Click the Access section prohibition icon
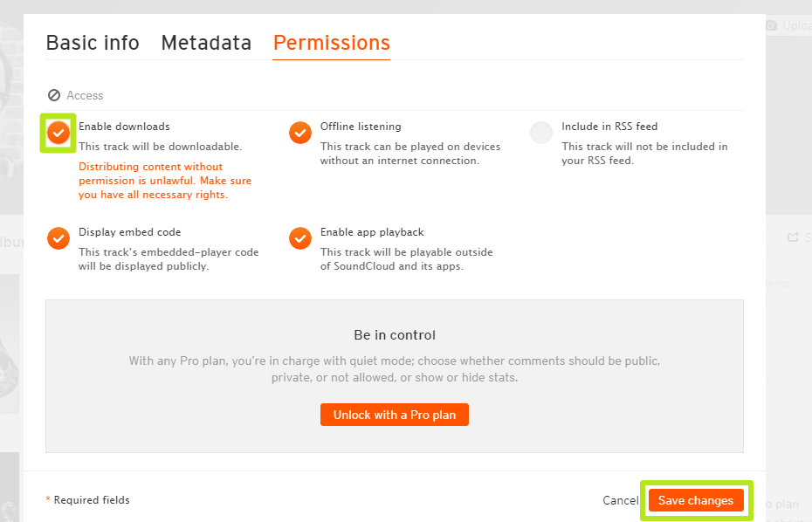The image size is (812, 522). (53, 95)
